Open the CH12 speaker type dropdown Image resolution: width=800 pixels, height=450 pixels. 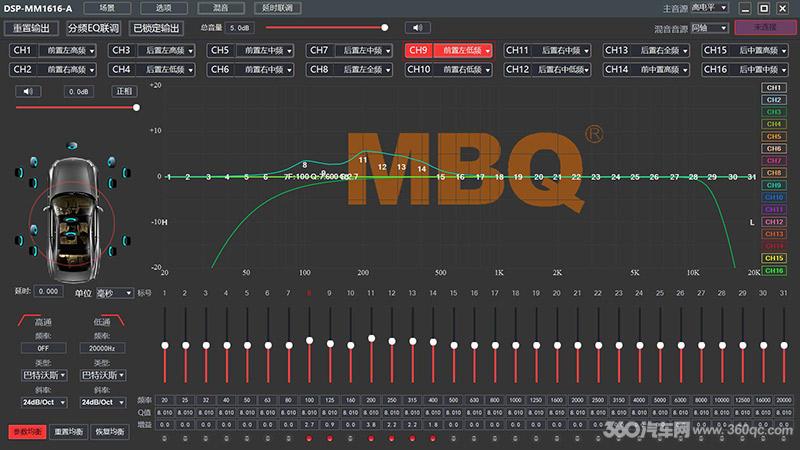(563, 69)
